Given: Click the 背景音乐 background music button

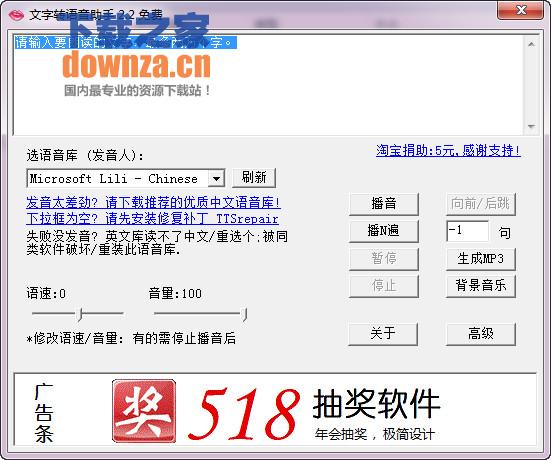Looking at the screenshot, I should 481,286.
